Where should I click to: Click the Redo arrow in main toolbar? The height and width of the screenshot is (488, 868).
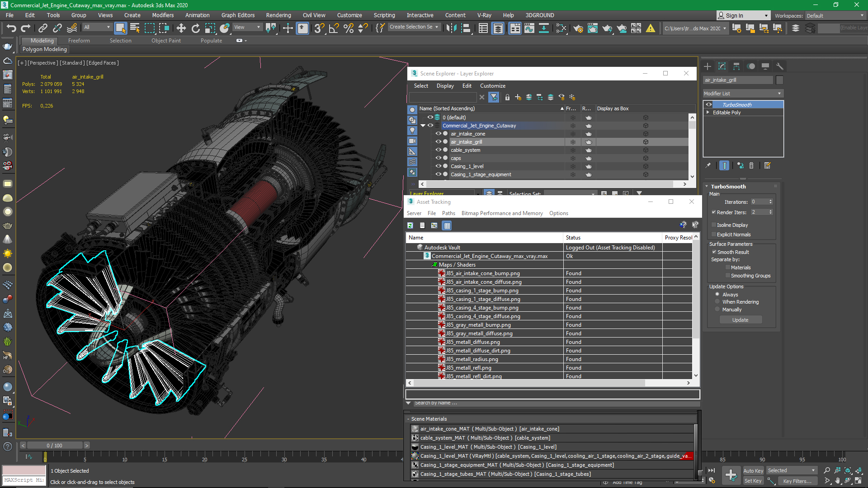pos(26,28)
